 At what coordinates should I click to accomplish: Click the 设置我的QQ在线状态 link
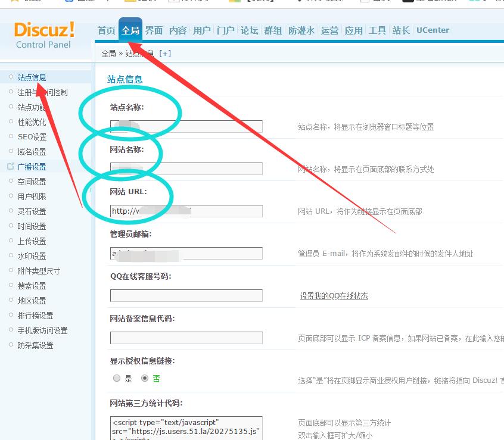click(x=334, y=296)
